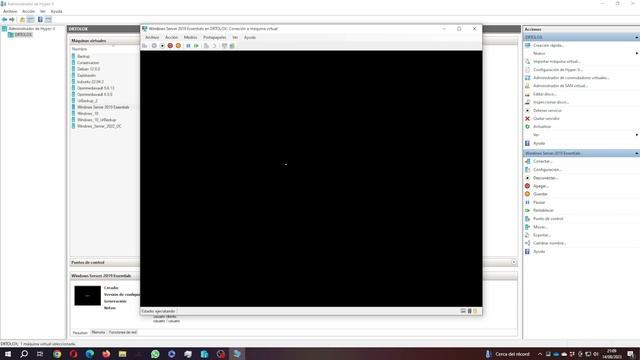Open Firefox from the taskbar
The image size is (640, 360).
click(106, 354)
